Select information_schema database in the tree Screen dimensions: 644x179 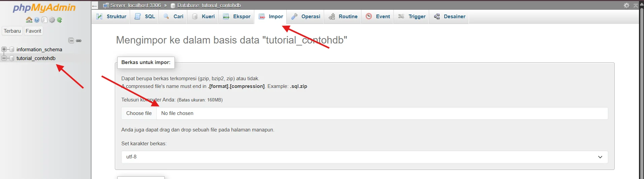pyautogui.click(x=39, y=50)
